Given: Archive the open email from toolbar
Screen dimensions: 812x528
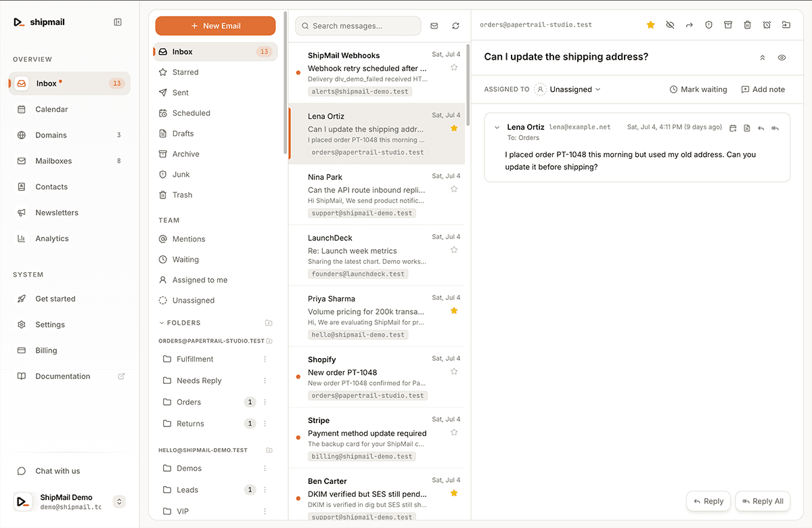Looking at the screenshot, I should pos(728,24).
